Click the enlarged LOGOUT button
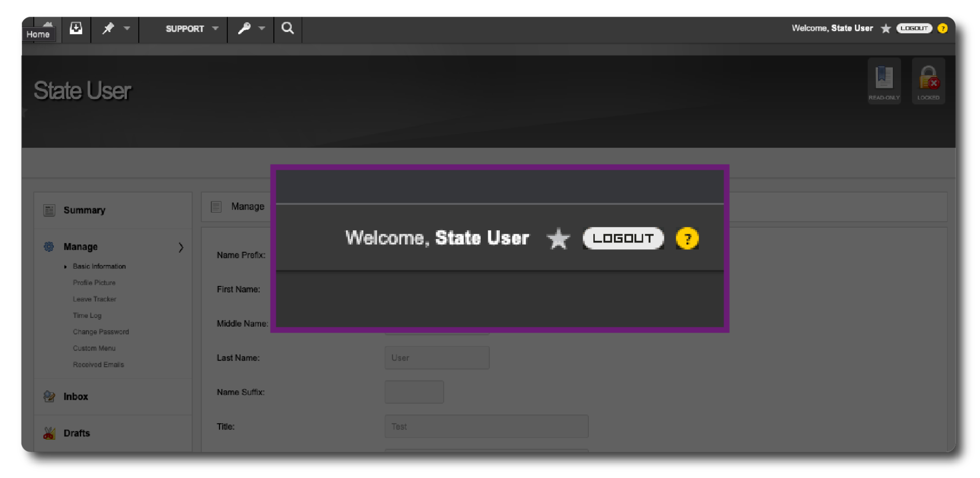Image resolution: width=980 pixels, height=478 pixels. (x=623, y=239)
